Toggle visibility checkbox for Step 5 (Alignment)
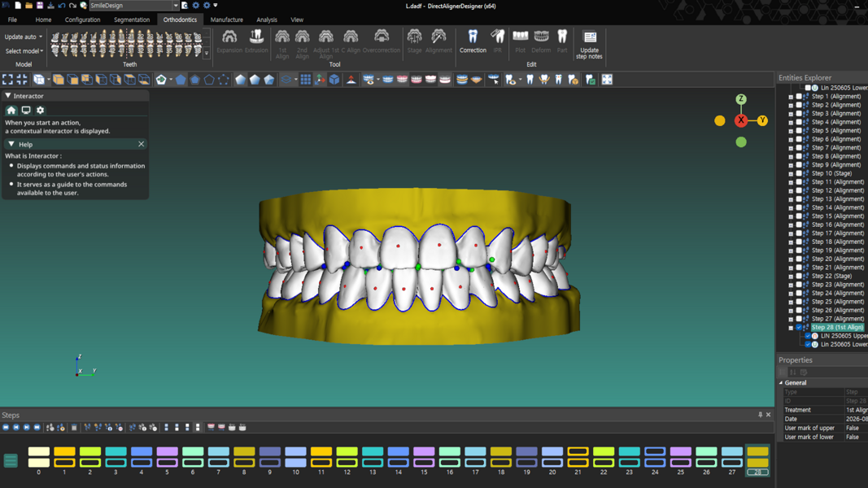 799,131
